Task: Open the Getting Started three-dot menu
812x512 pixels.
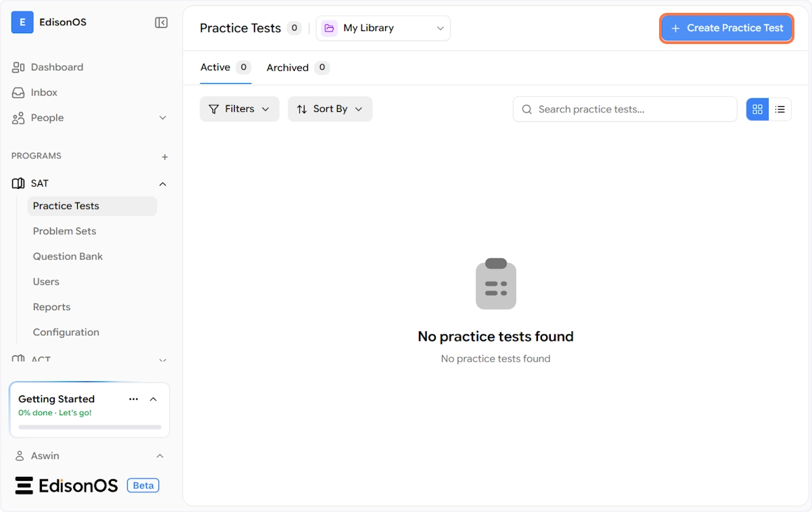Action: click(x=133, y=399)
